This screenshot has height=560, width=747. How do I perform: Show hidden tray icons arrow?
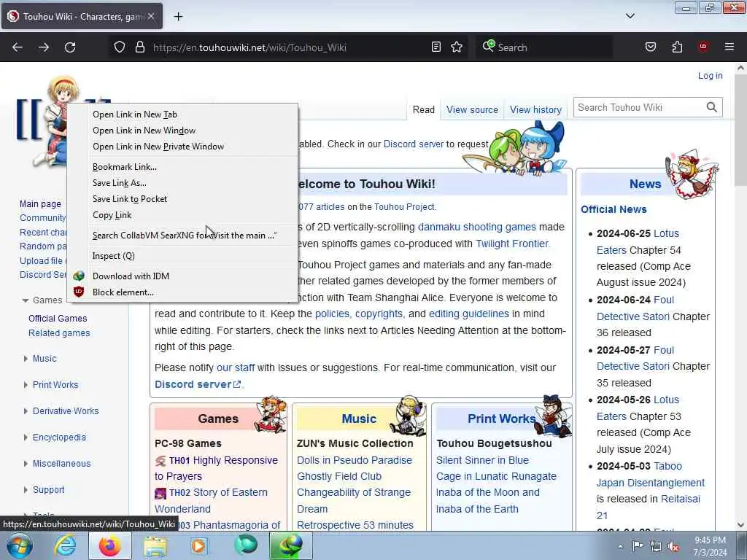click(x=620, y=546)
